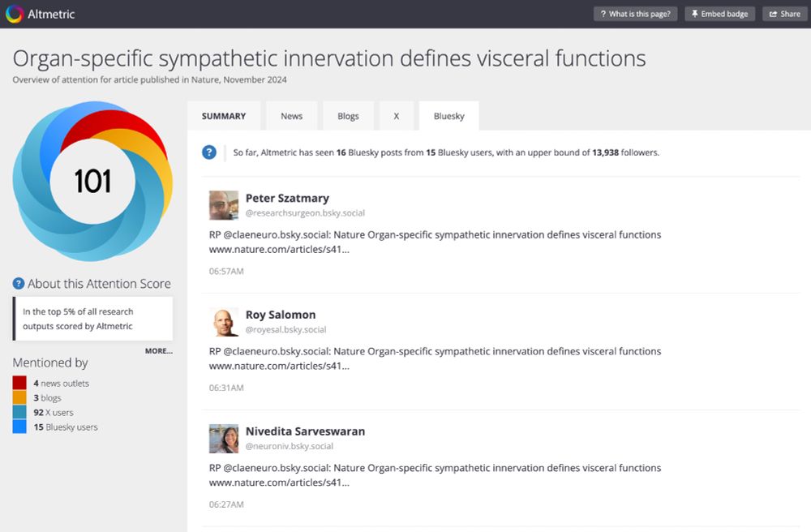Viewport: 811px width, 532px height.
Task: Click Peter Szatmary's post text
Action: 435,242
